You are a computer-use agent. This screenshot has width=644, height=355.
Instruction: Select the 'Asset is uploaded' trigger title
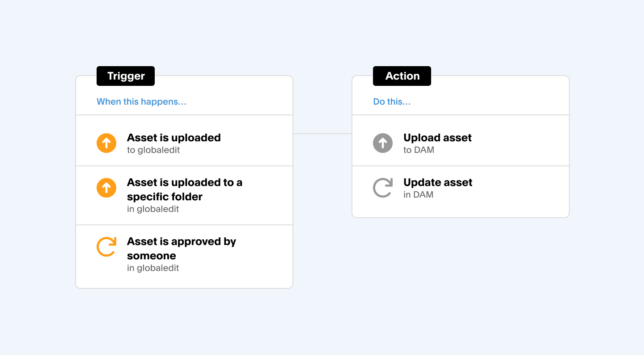pos(174,138)
